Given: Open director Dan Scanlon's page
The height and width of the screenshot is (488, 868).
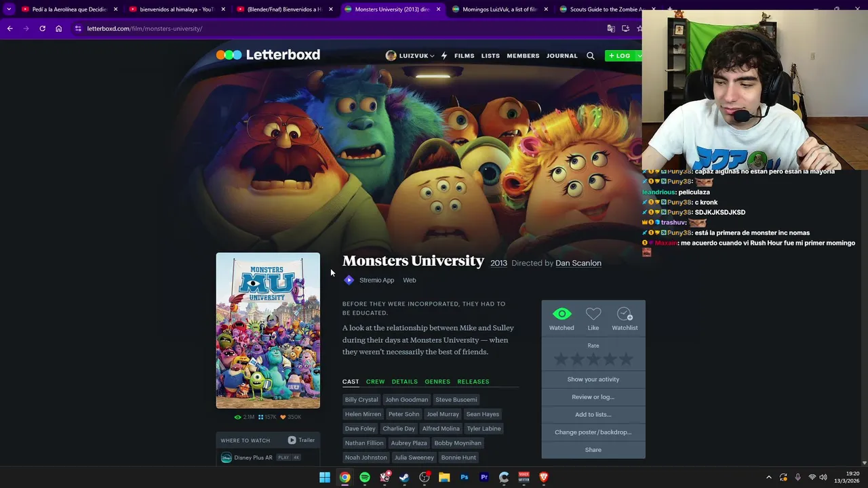Looking at the screenshot, I should pyautogui.click(x=578, y=263).
